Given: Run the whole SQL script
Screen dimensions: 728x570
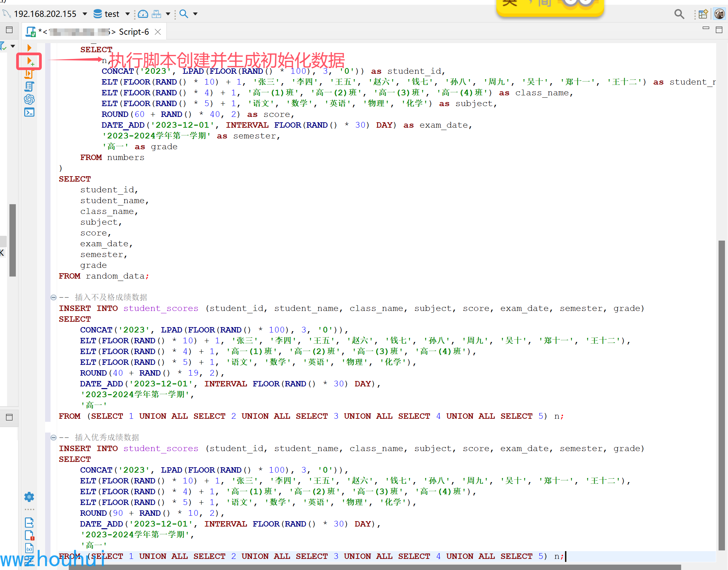Looking at the screenshot, I should [x=29, y=74].
